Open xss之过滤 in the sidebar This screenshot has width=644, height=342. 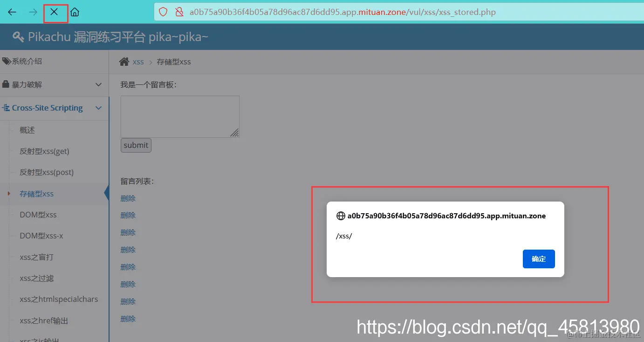point(36,278)
